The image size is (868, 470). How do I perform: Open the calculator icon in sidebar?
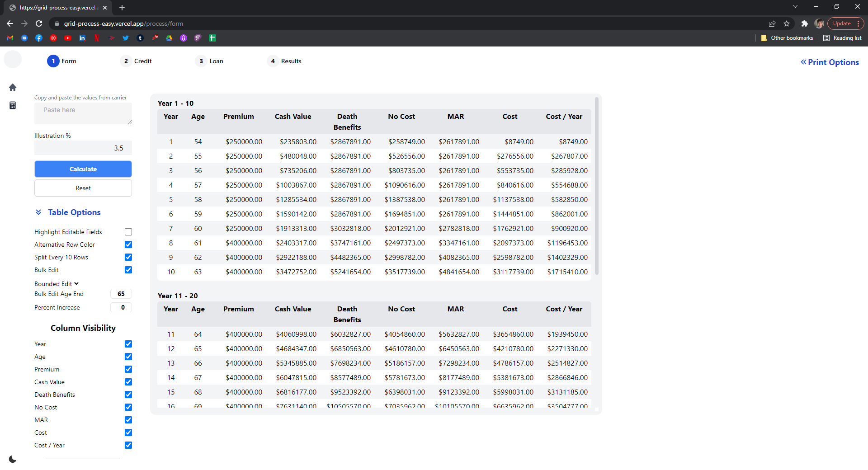[x=13, y=105]
